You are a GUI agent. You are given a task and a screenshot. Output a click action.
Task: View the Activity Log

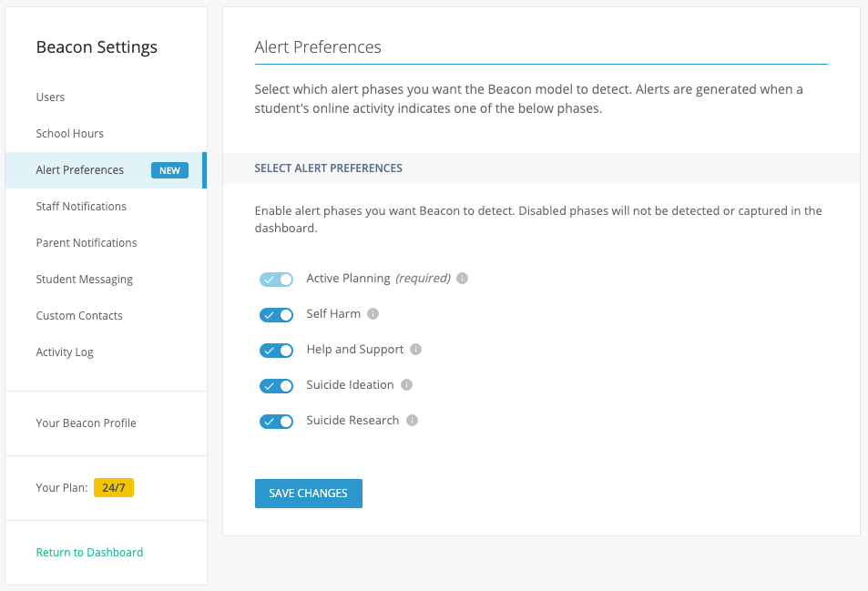click(x=65, y=352)
